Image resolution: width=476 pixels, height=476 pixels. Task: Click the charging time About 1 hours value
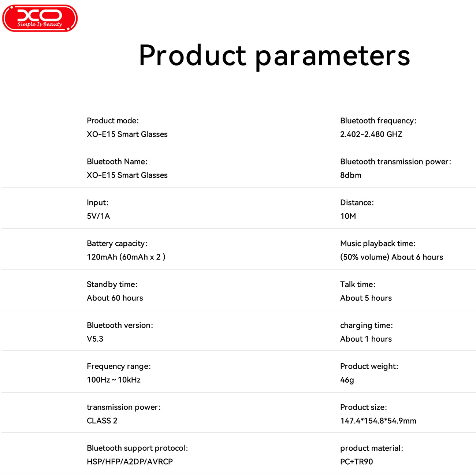tap(366, 339)
